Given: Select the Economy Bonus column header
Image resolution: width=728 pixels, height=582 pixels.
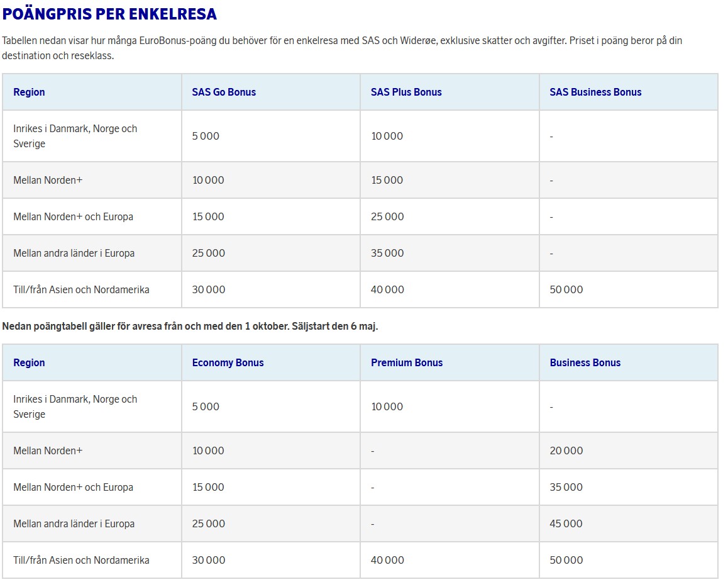Looking at the screenshot, I should [x=228, y=362].
